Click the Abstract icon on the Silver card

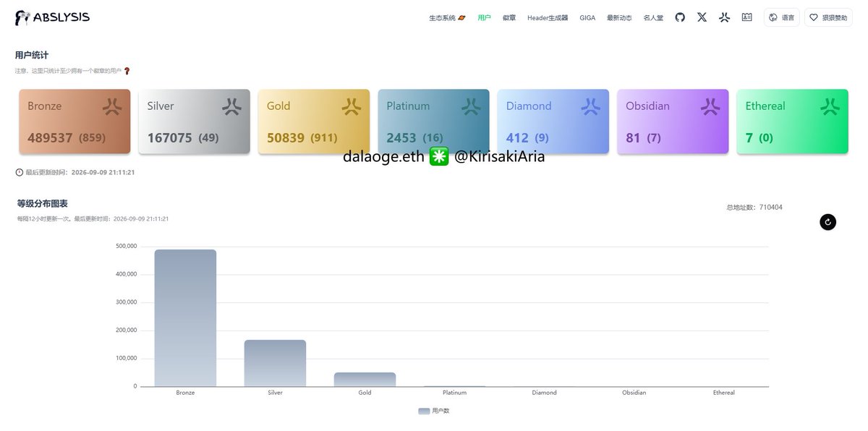[231, 107]
